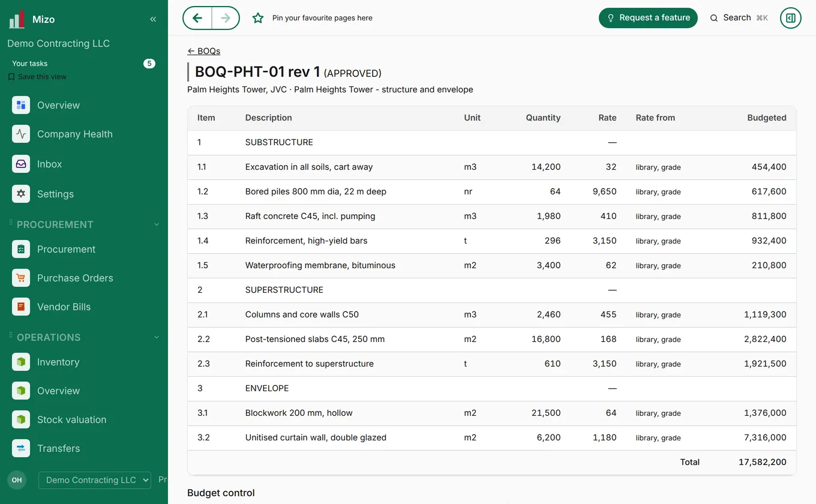The height and width of the screenshot is (504, 816).
Task: Select the SUBSTRUCTURE section row
Action: click(x=492, y=143)
